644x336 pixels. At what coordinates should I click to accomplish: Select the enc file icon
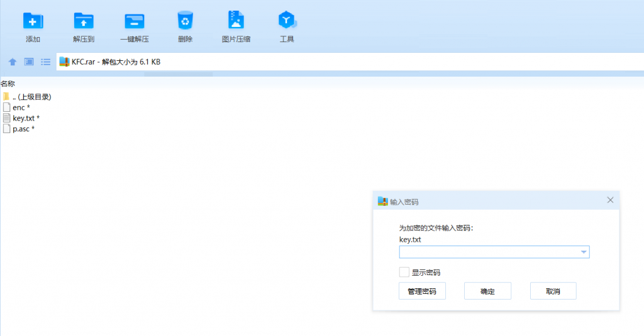click(6, 107)
